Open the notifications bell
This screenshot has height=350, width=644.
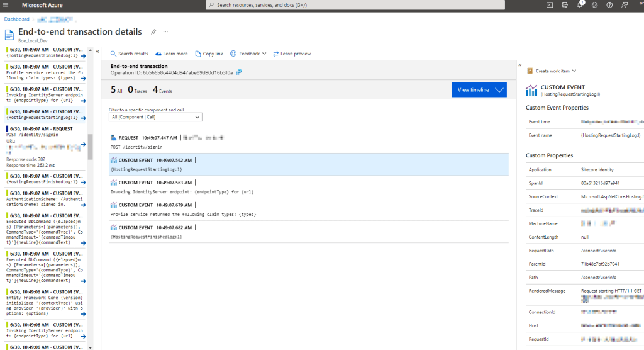579,5
